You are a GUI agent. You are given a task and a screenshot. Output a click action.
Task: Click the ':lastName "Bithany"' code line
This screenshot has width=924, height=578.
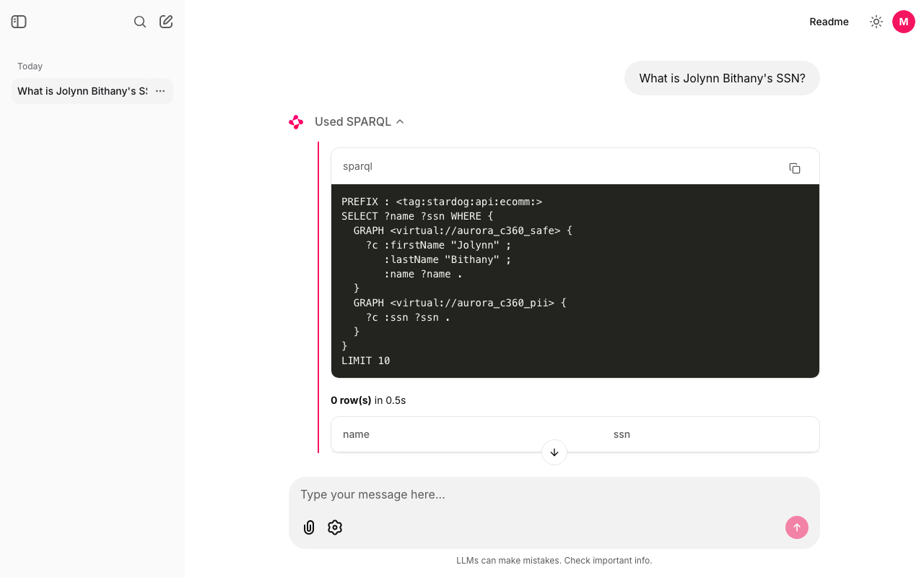point(448,259)
